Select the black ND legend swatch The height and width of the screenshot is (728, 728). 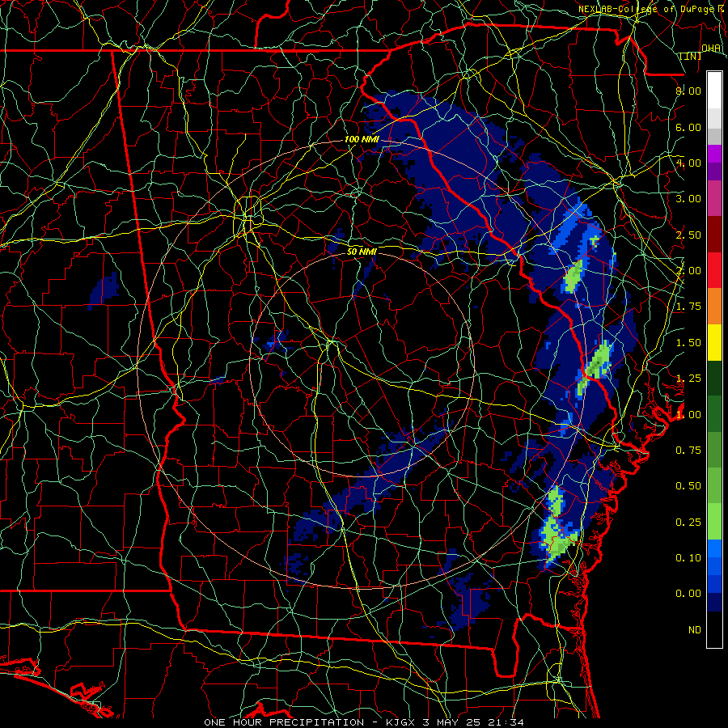click(x=714, y=629)
